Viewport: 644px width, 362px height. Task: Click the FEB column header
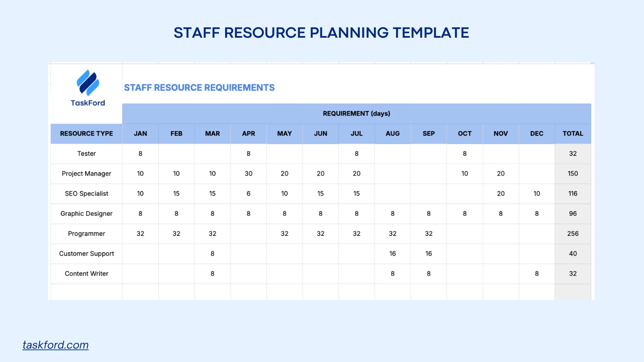pos(177,134)
